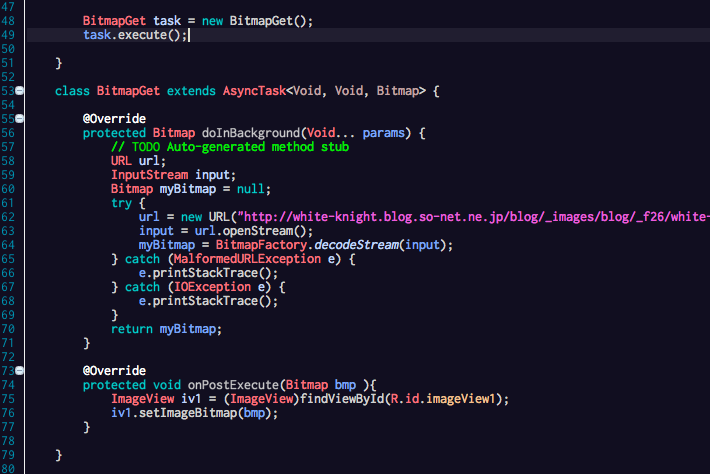Click 'printStackTrace' call on line 68
Image resolution: width=710 pixels, height=474 pixels.
(x=205, y=302)
